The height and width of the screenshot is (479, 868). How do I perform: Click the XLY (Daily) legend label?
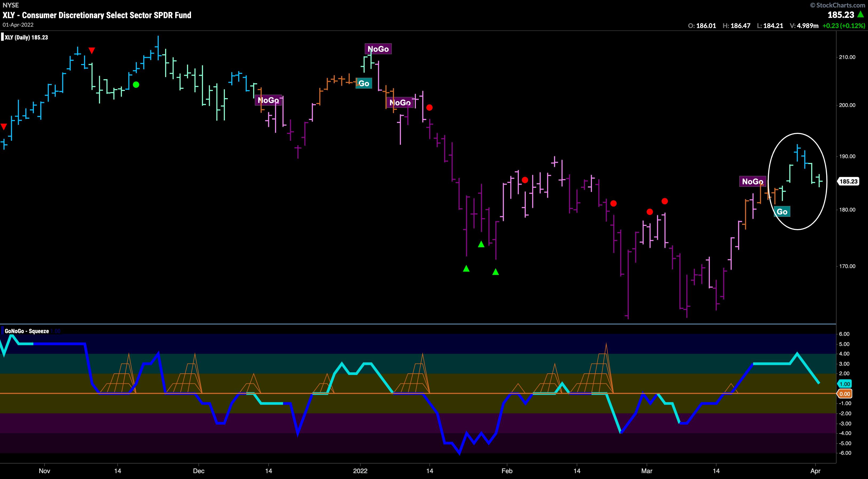pyautogui.click(x=26, y=37)
